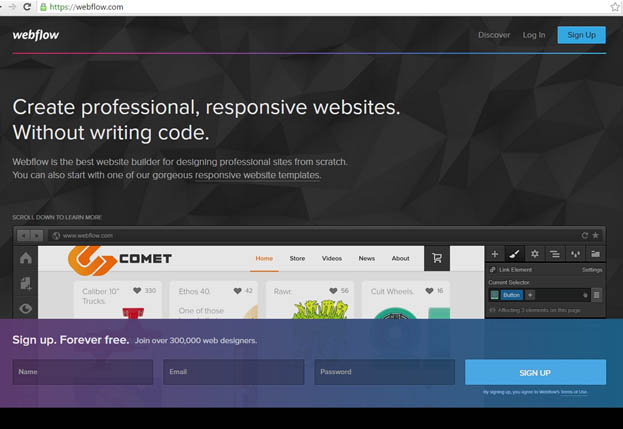This screenshot has height=429, width=623.
Task: Click the Password input field
Action: [385, 372]
